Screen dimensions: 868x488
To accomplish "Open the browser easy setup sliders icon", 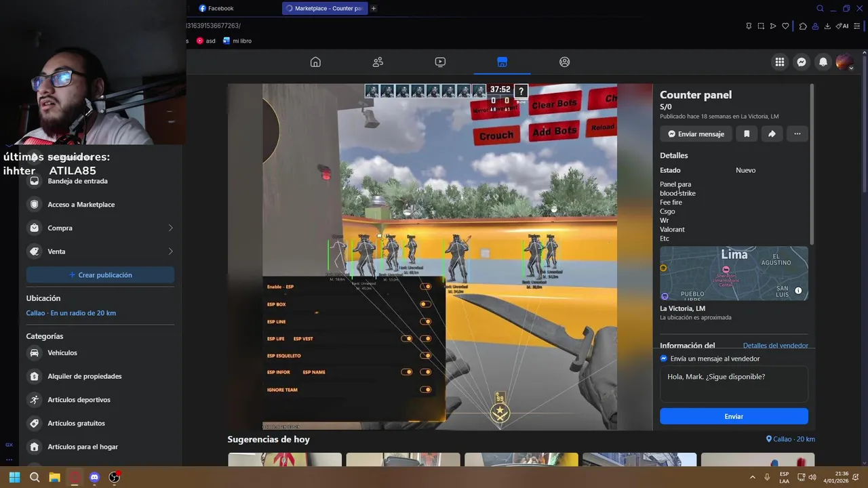I will point(856,26).
